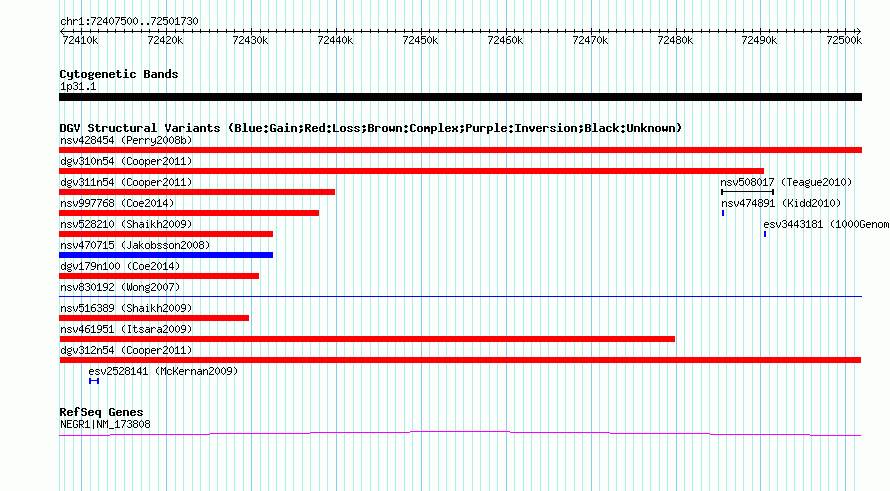Select the red dgv311n54 loss bar
Image resolution: width=890 pixels, height=491 pixels.
[x=197, y=192]
